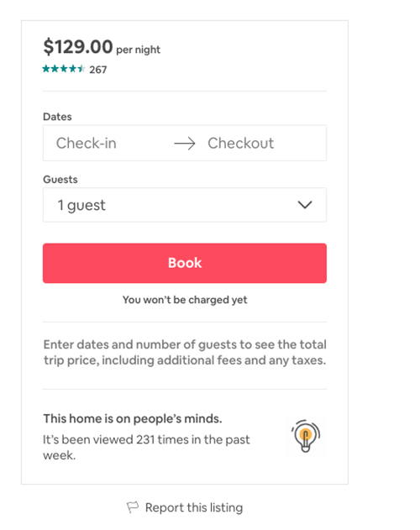Viewport: 420px width, 530px height.
Task: Click the Enter dates and guests info text
Action: pyautogui.click(x=185, y=352)
